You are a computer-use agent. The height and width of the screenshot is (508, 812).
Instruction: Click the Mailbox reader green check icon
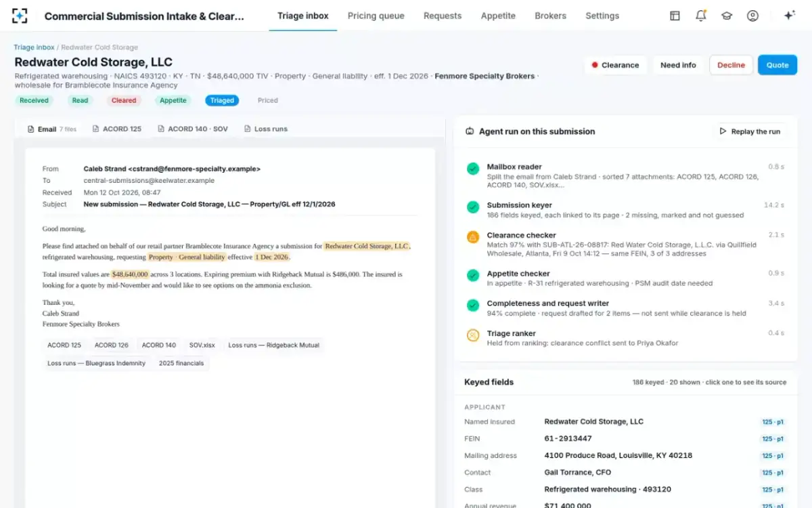(x=473, y=169)
